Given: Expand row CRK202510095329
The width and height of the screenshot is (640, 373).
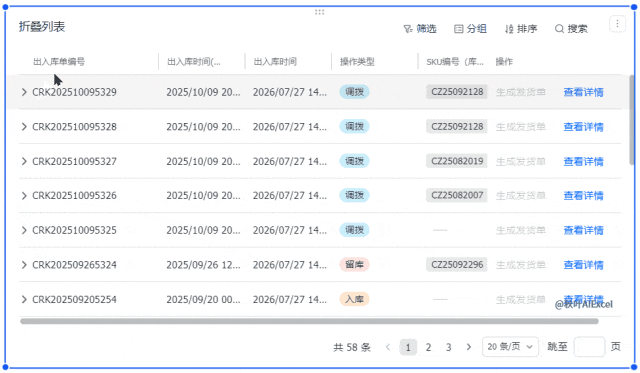Looking at the screenshot, I should tap(24, 92).
